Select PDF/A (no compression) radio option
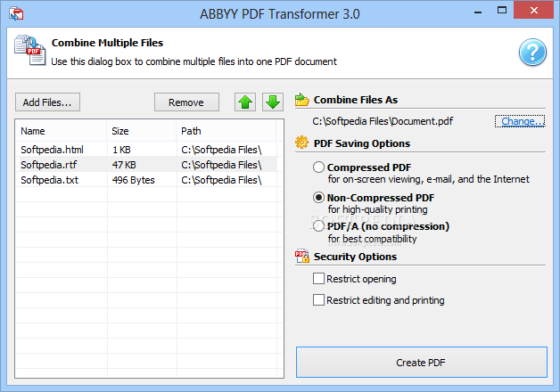This screenshot has height=392, width=560. pyautogui.click(x=318, y=226)
